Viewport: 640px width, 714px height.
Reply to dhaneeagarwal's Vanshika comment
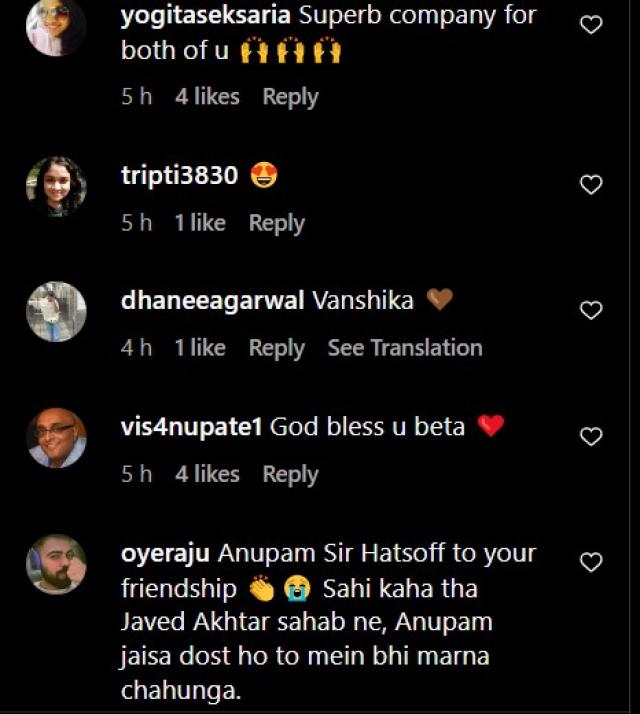click(277, 349)
